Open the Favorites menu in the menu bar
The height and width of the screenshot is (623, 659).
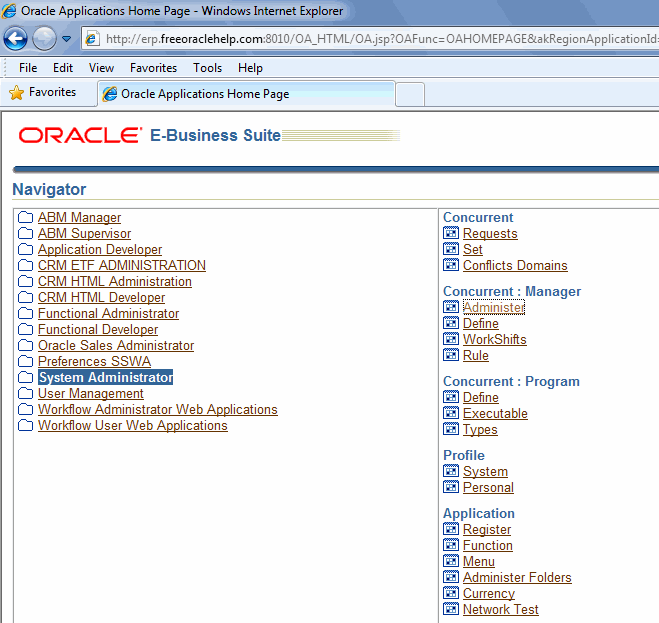click(x=153, y=68)
